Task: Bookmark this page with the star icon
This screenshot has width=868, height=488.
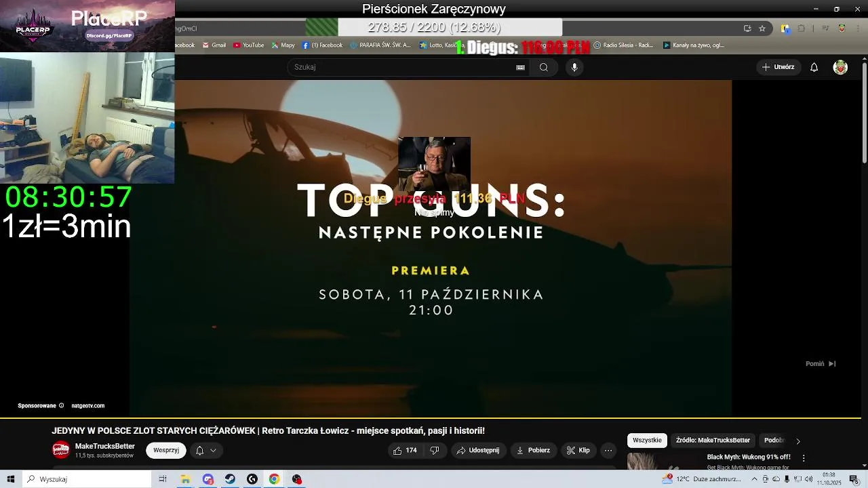Action: pos(762,28)
